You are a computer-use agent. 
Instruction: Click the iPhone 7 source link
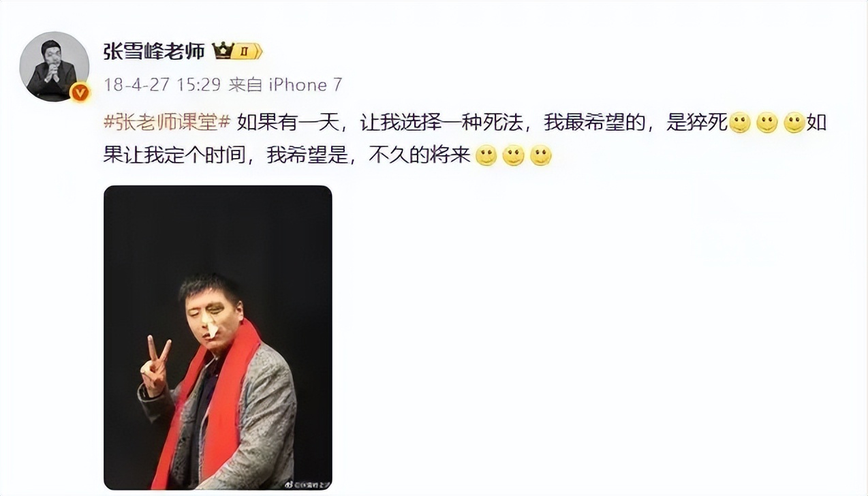pos(305,84)
